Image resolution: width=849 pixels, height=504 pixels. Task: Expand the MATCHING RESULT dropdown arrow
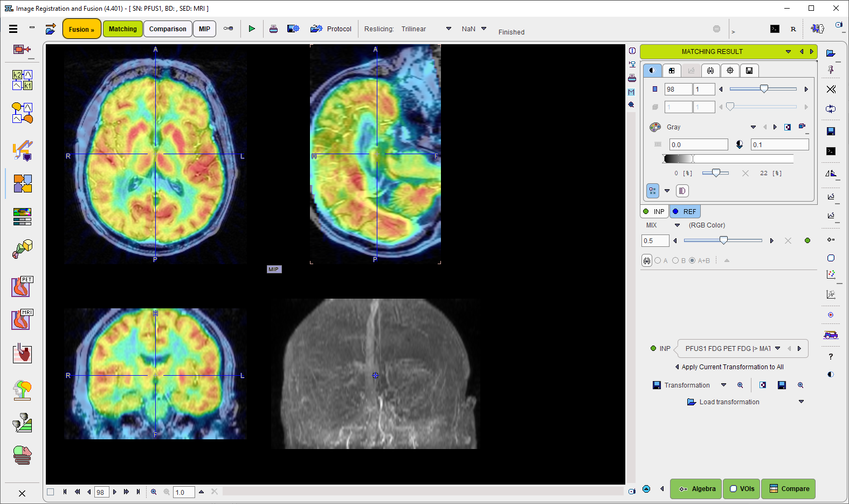788,52
